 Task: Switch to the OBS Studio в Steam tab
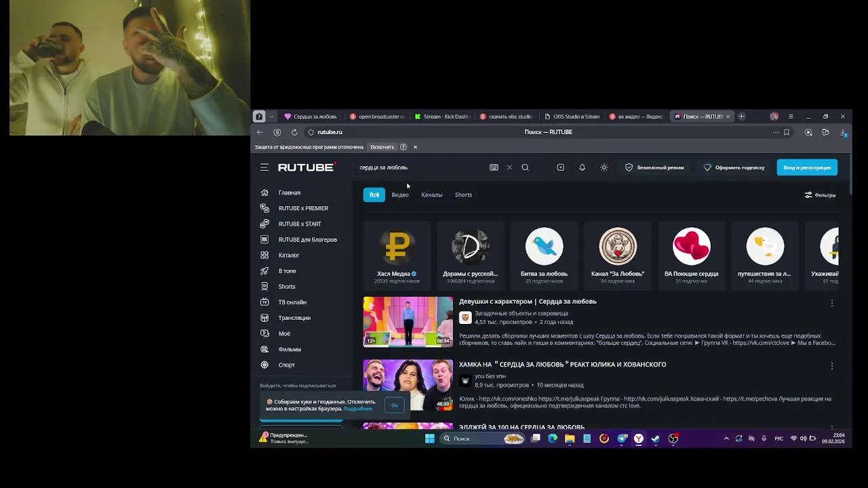coord(572,117)
